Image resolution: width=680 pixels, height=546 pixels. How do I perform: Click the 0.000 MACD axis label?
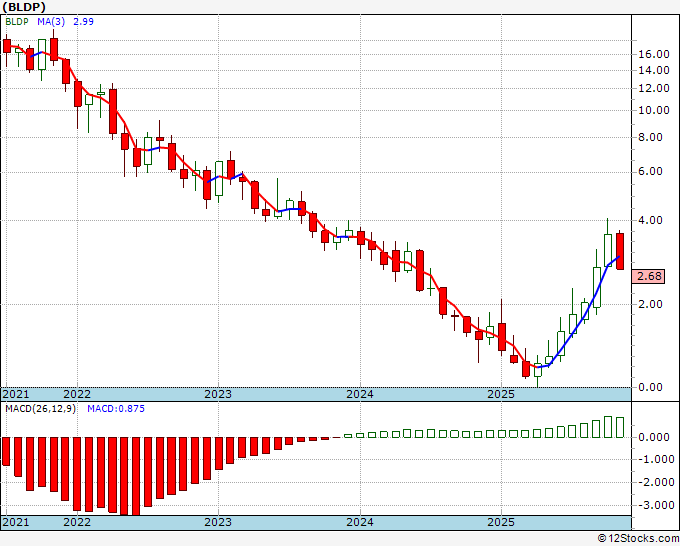click(x=654, y=437)
